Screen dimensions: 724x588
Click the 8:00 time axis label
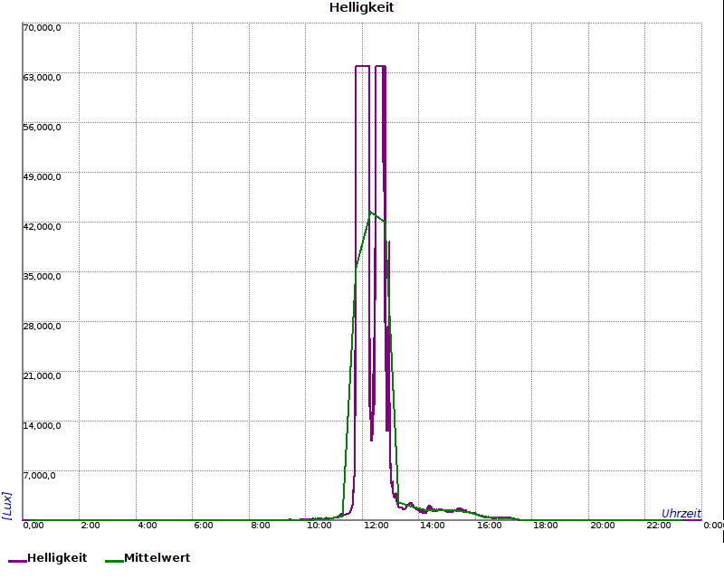(261, 526)
